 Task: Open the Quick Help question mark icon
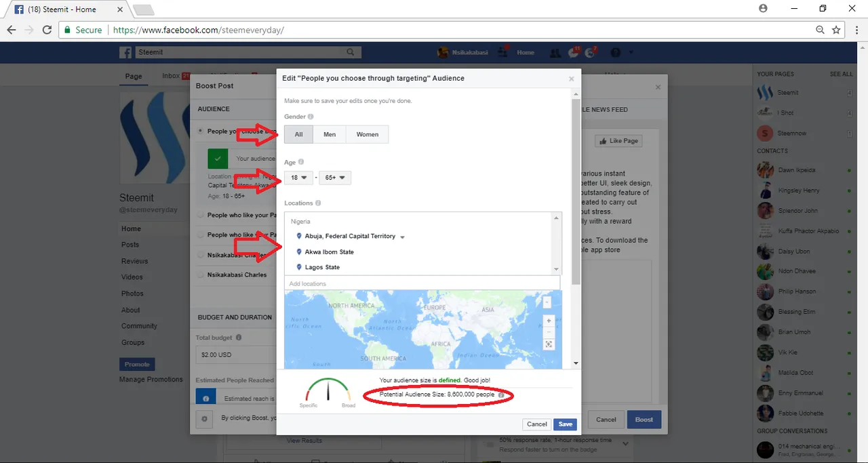[x=616, y=52]
